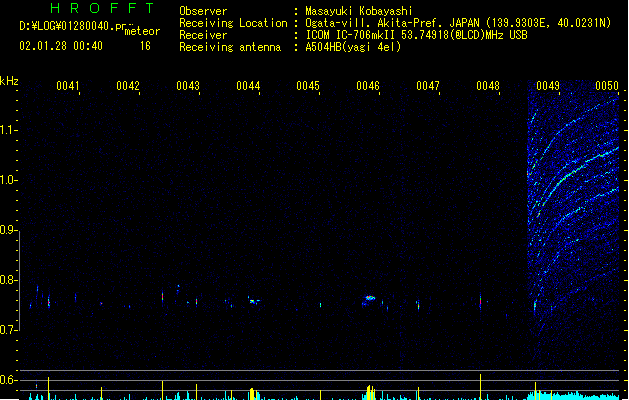Click the date and time 02.01.28 00:40
This screenshot has height=400, width=629.
pos(61,46)
